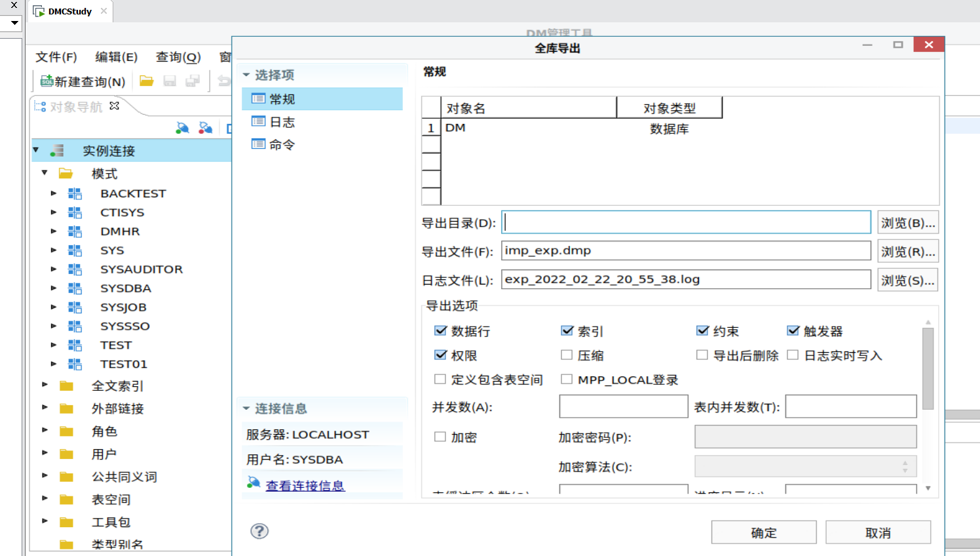The width and height of the screenshot is (980, 556).
Task: Click the save toolbar icon
Action: click(169, 81)
